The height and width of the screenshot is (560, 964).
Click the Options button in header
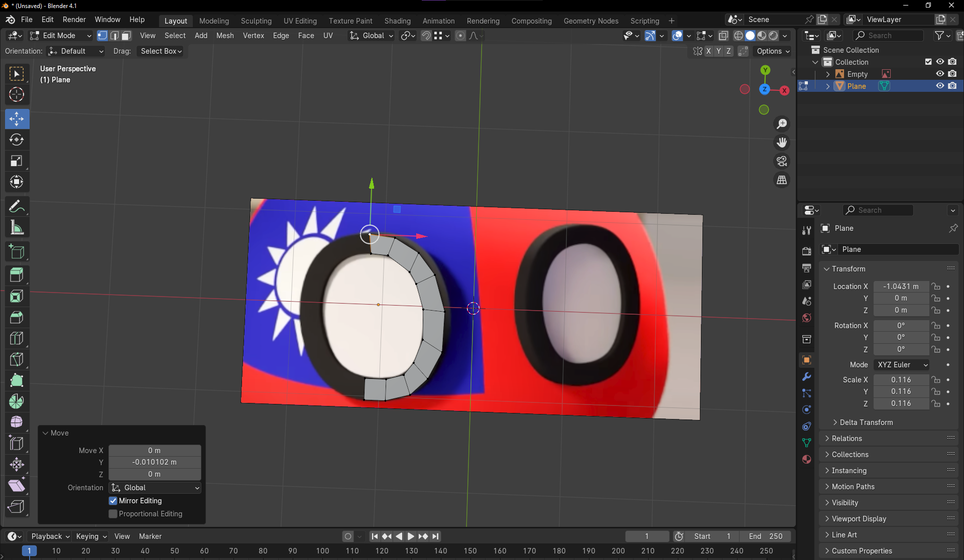pyautogui.click(x=773, y=51)
